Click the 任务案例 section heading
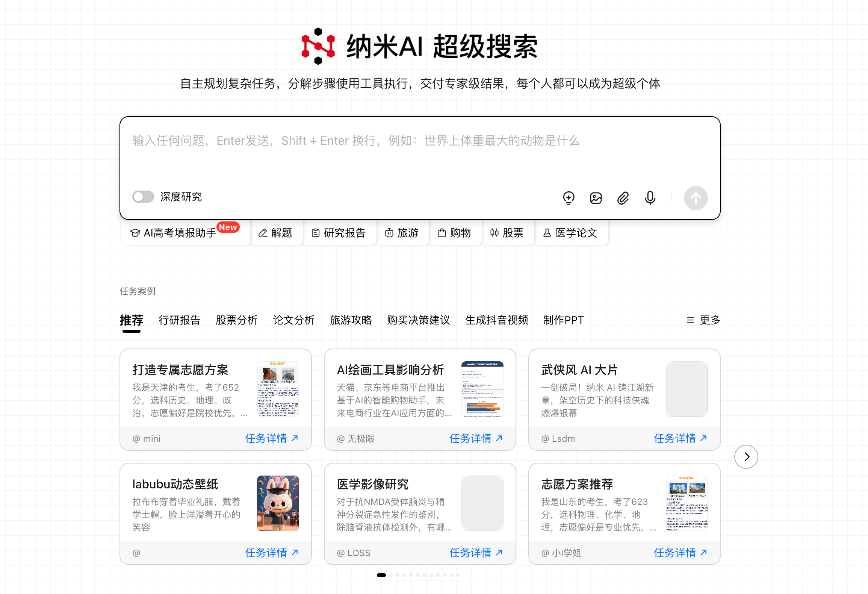This screenshot has width=868, height=594. (138, 291)
